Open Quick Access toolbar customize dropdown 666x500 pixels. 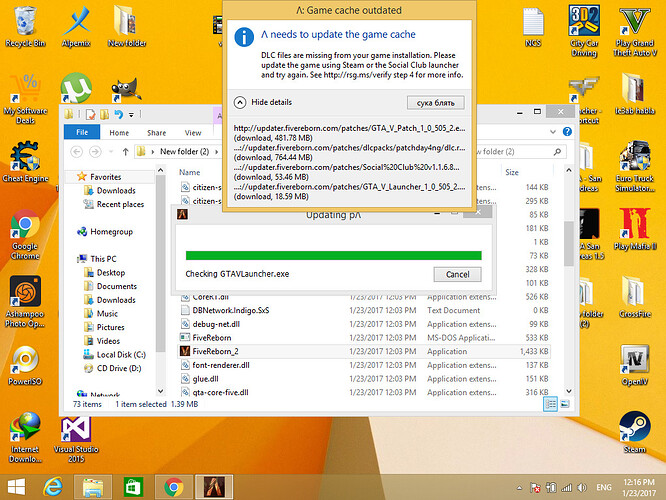tap(131, 114)
